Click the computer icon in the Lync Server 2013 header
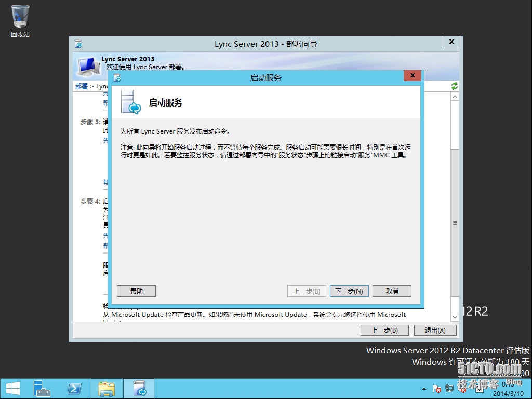Viewport: 532px width, 399px height. (88, 66)
